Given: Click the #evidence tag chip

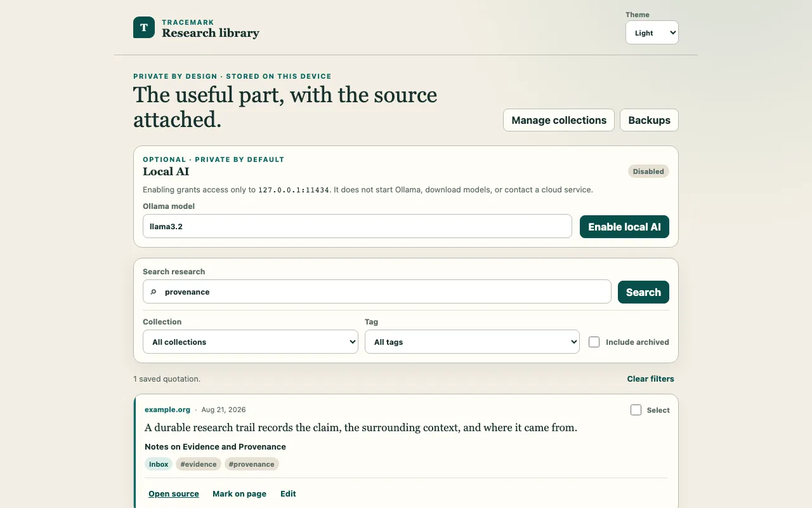Looking at the screenshot, I should [199, 464].
